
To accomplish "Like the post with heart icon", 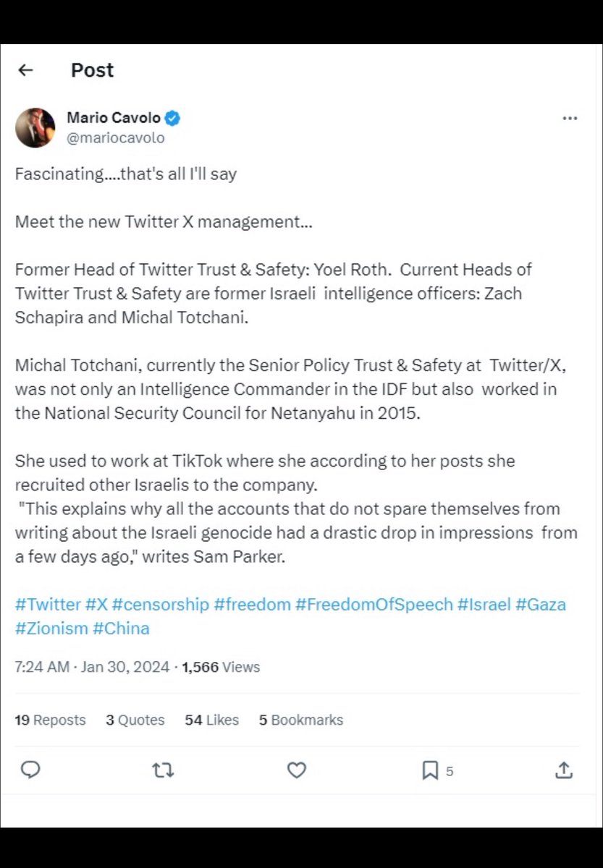I will pyautogui.click(x=297, y=770).
